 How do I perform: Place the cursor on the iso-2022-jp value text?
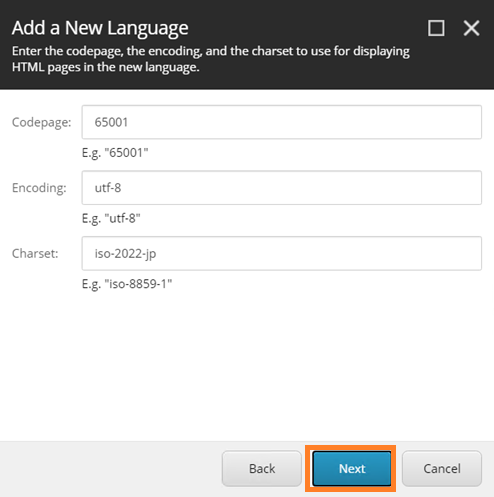tap(125, 254)
